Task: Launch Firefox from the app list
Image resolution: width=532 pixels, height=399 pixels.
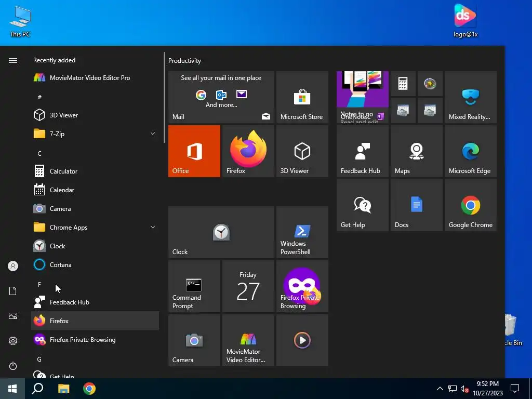Action: [x=95, y=321]
